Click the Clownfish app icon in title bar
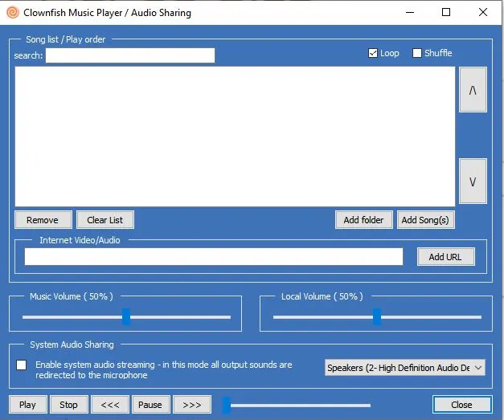This screenshot has width=504, height=420. [12, 13]
